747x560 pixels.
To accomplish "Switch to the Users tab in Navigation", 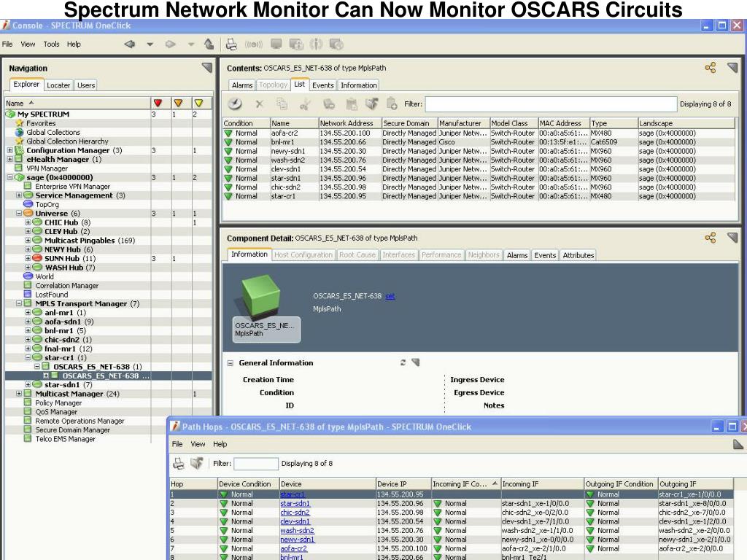I will point(86,85).
